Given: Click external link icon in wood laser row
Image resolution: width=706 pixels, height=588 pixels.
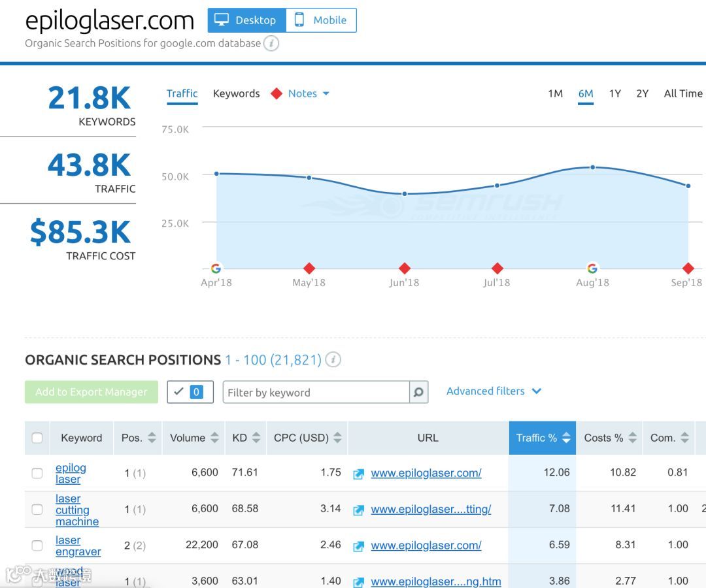Looking at the screenshot, I should click(x=359, y=582).
